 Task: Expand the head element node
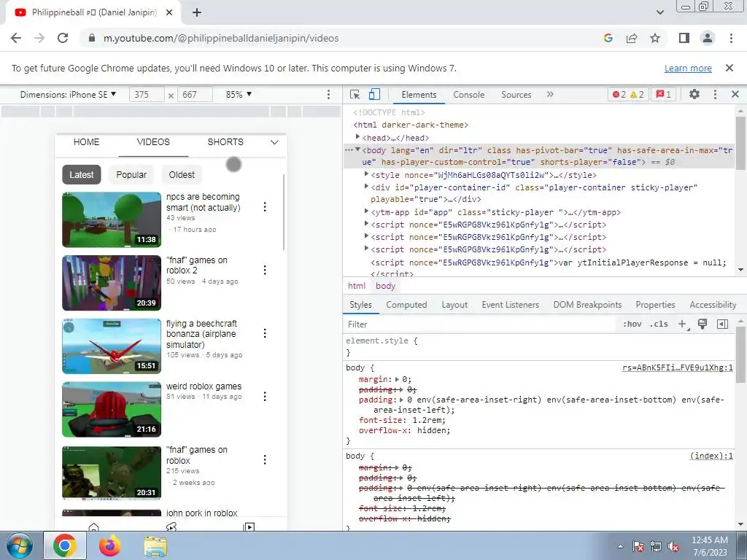[x=357, y=137]
